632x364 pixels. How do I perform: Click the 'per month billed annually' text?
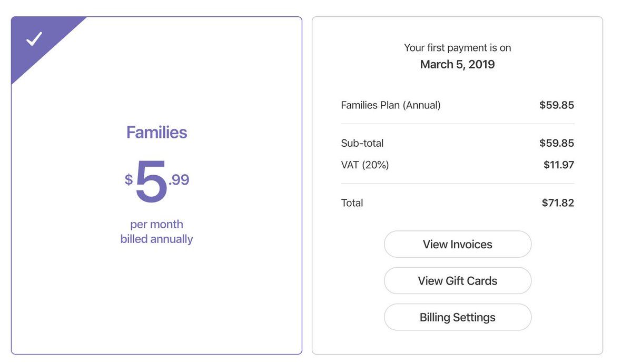point(156,231)
